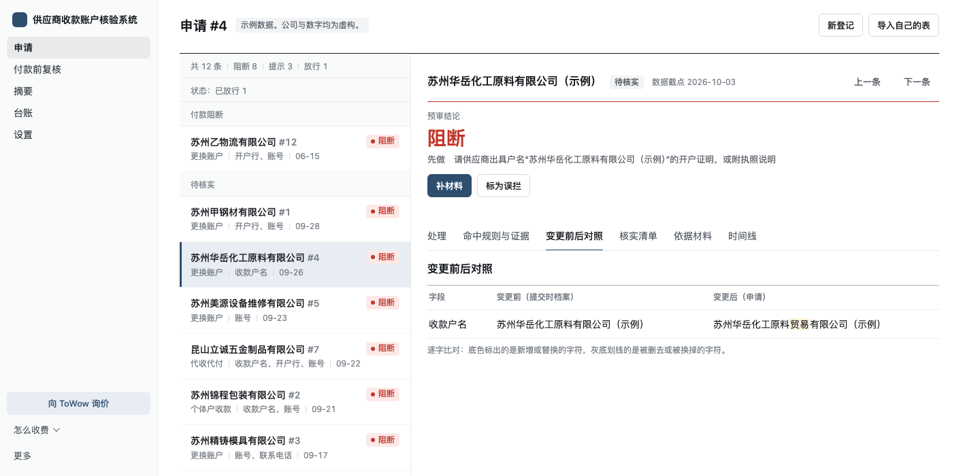Go to 付款前复核 in sidebar
Screen dimensions: 980x476
(78, 69)
